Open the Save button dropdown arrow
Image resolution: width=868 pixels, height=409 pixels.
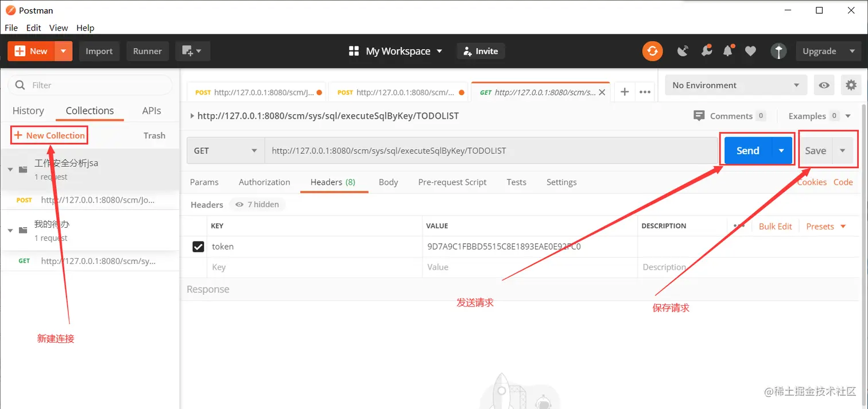click(843, 151)
